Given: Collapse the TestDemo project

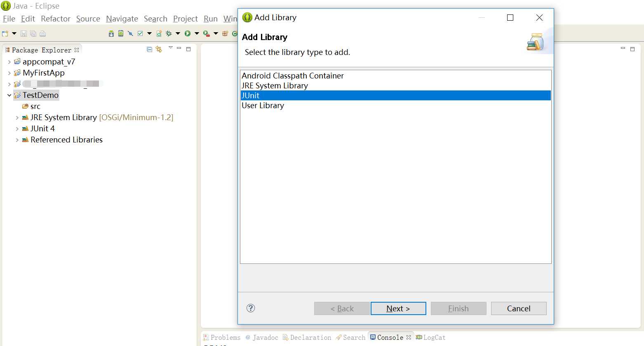Looking at the screenshot, I should [x=9, y=95].
